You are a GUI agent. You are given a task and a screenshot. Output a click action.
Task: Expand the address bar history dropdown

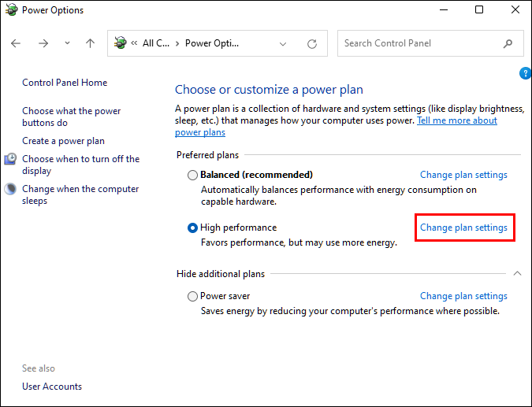[x=284, y=44]
